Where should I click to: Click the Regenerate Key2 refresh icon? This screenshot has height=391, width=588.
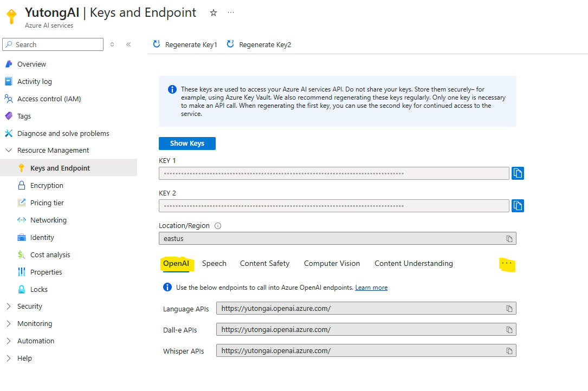point(230,44)
